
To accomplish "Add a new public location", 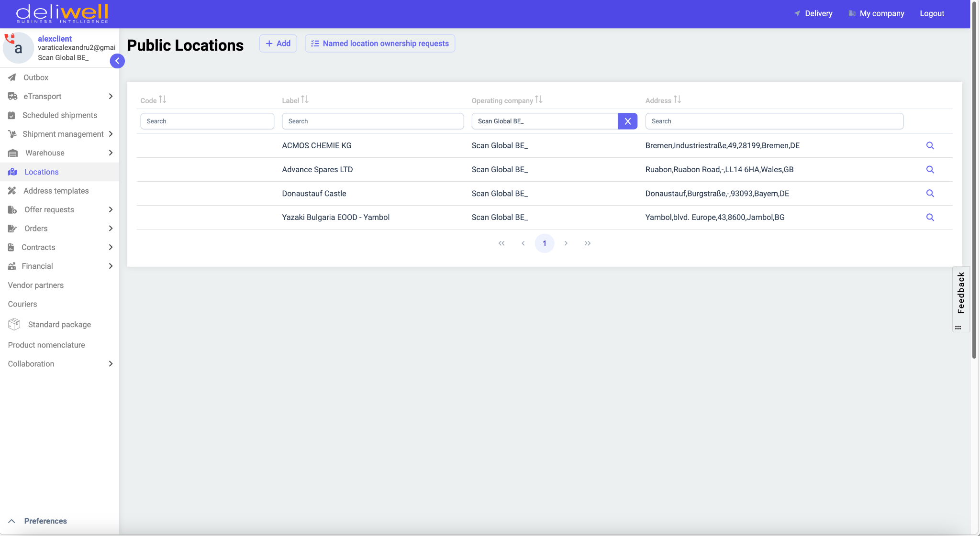I will pos(278,44).
